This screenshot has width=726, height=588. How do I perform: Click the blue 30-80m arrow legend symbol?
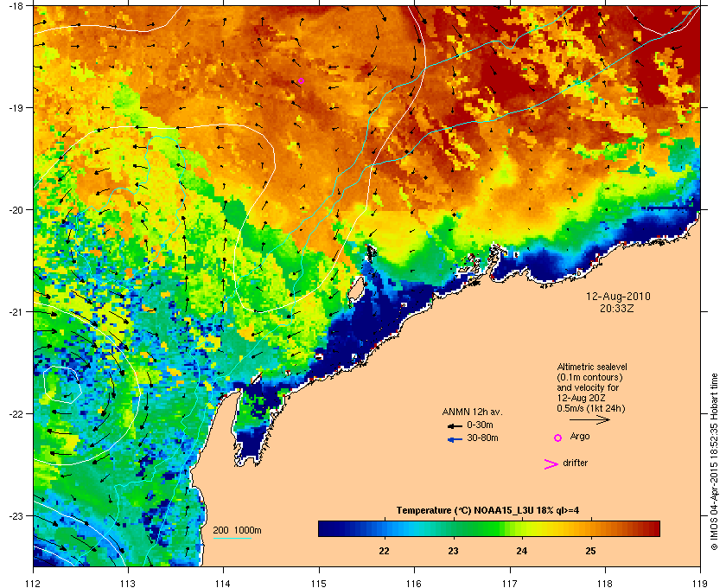tap(455, 439)
